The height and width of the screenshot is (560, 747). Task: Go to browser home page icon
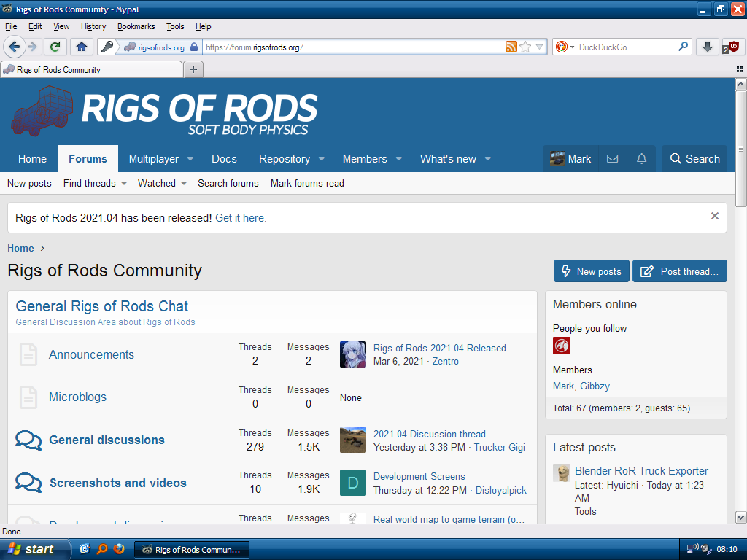(x=81, y=47)
